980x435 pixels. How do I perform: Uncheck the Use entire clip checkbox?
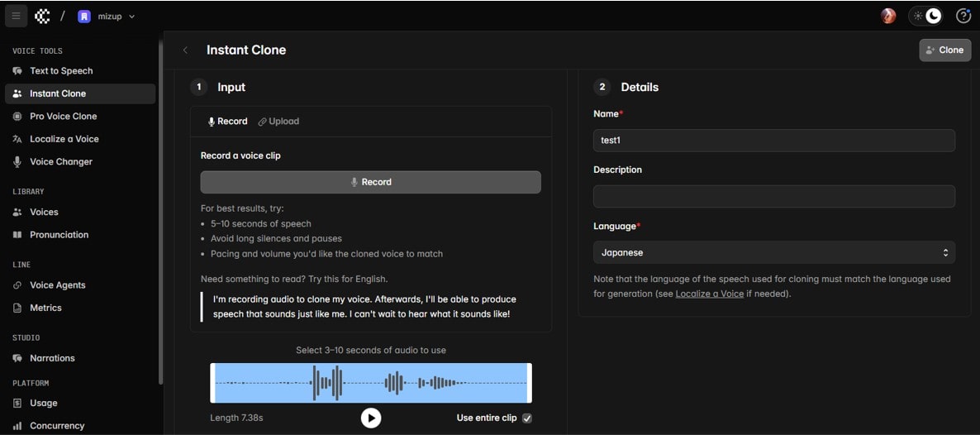[x=527, y=418]
